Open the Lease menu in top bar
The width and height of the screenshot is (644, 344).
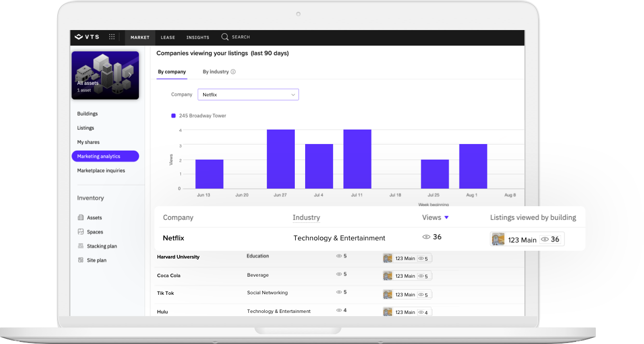168,37
